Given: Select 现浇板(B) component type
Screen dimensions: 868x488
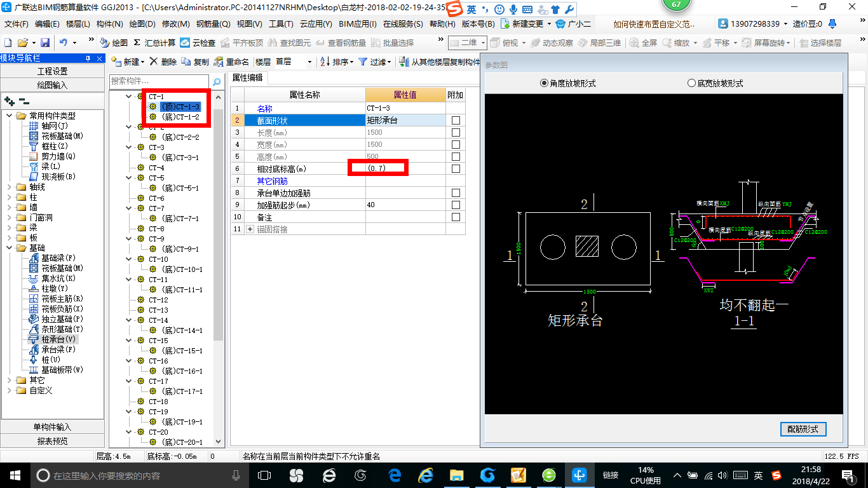Looking at the screenshot, I should pos(53,177).
